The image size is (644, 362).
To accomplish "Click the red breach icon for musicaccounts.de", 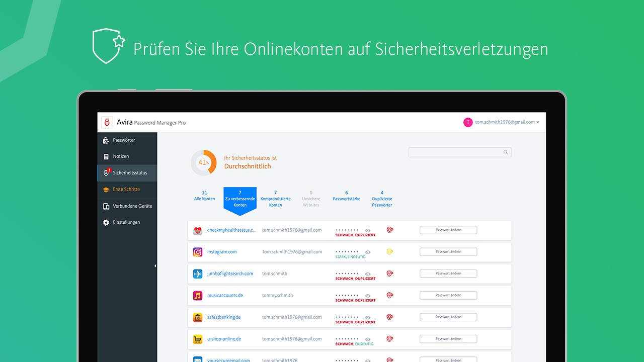I will tap(389, 295).
